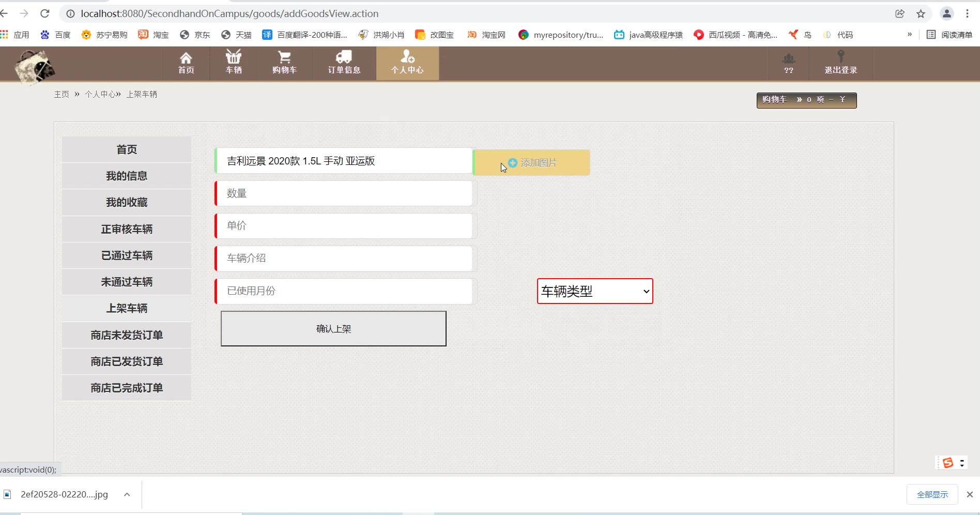Click the browser back arrow
The width and height of the screenshot is (980, 515).
(x=4, y=13)
